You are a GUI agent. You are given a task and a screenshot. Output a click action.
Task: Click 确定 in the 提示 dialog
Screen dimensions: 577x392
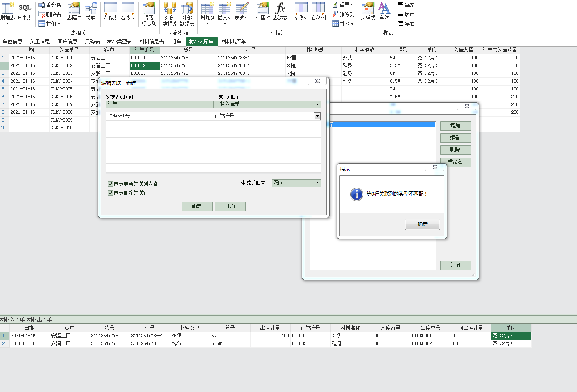coord(423,224)
